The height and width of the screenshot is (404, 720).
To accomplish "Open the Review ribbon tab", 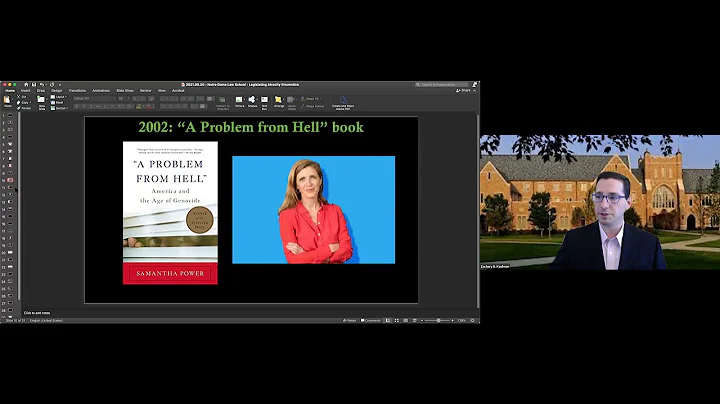I will 146,90.
